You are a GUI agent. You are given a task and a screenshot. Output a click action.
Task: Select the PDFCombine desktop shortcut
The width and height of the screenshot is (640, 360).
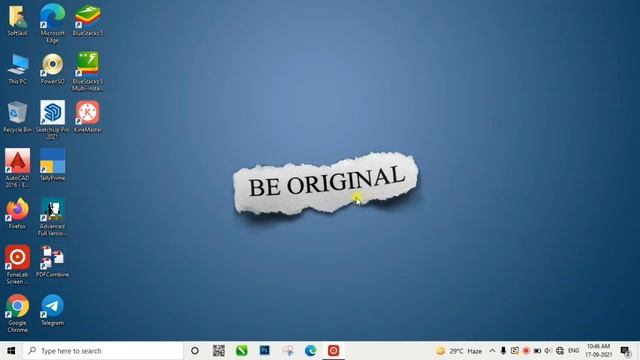coord(52,262)
